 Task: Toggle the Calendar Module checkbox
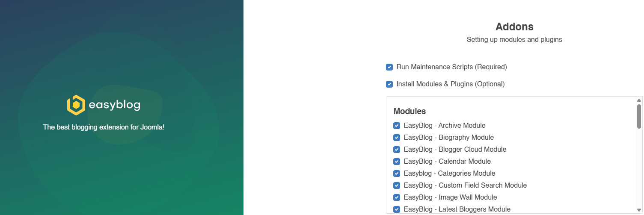click(x=397, y=162)
